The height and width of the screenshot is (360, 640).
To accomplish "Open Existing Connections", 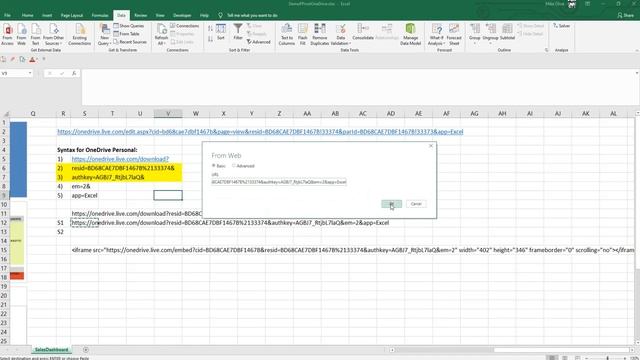I will (80, 34).
